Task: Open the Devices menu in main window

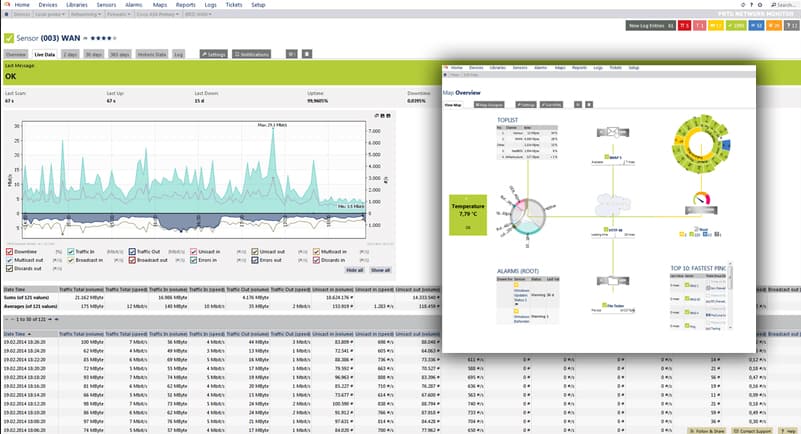Action: [48, 5]
